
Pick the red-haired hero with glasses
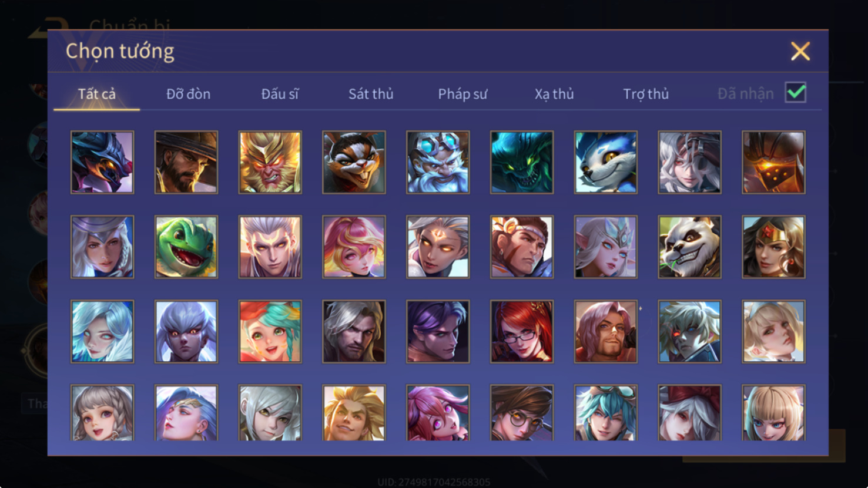click(522, 331)
